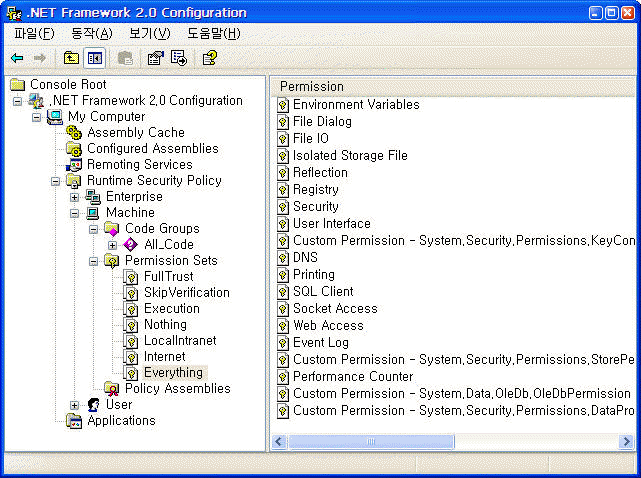Image resolution: width=641 pixels, height=478 pixels.
Task: Select the File Dialog permission
Action: click(322, 122)
